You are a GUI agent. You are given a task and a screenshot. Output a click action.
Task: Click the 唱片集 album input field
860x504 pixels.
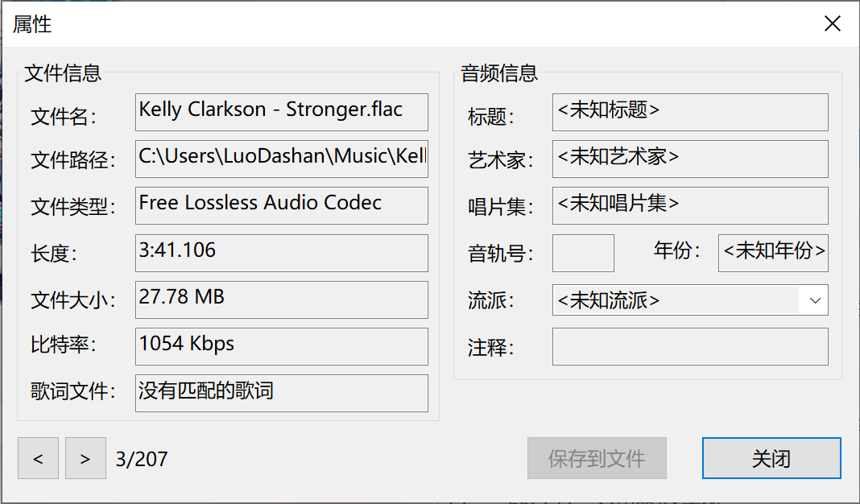pos(690,205)
